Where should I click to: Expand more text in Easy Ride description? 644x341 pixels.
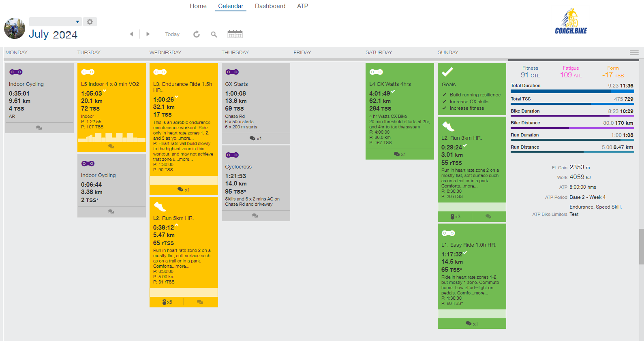(481, 293)
